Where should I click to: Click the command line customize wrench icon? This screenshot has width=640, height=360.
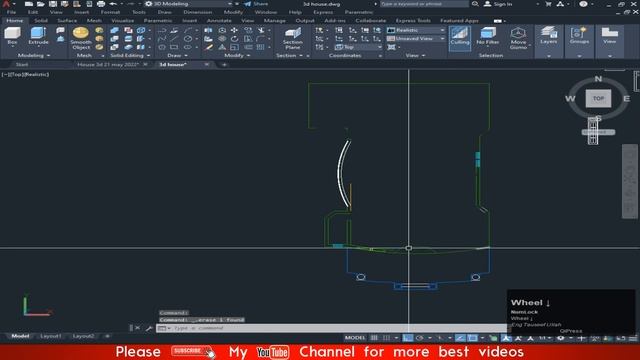click(148, 328)
